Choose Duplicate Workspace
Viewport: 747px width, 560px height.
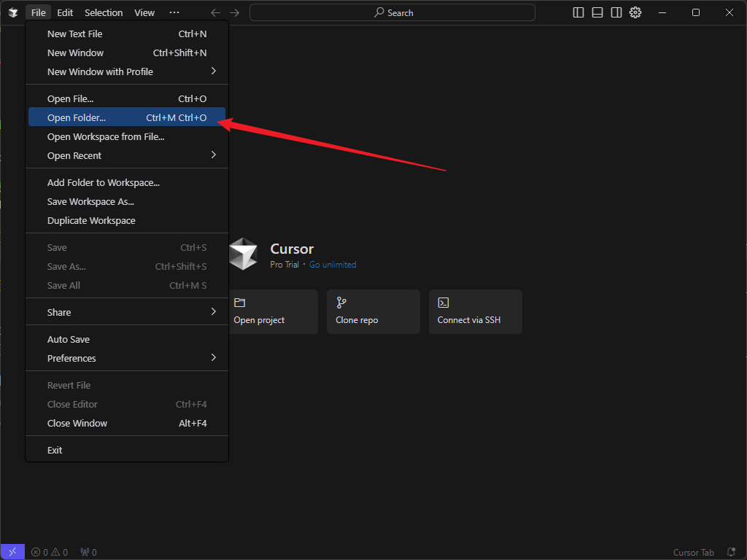(x=127, y=220)
